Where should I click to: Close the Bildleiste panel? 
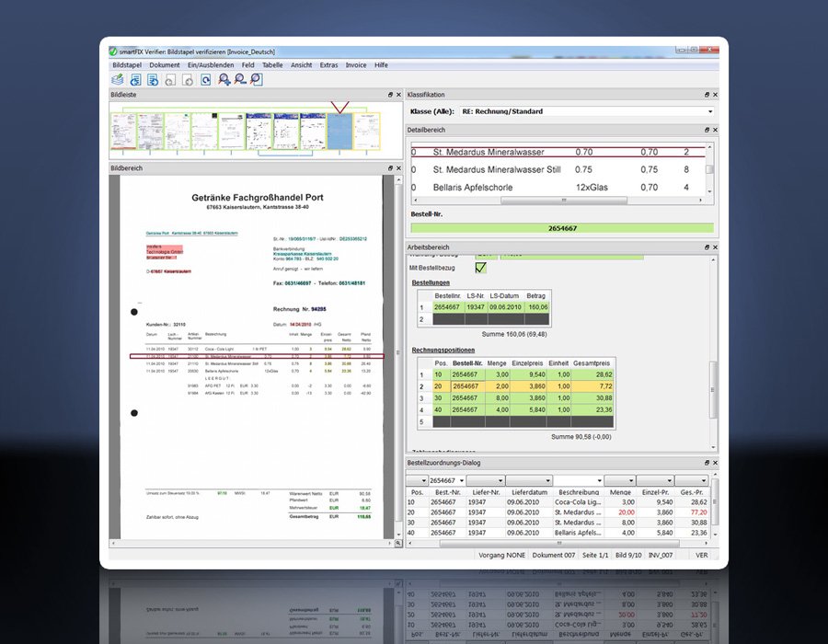point(398,95)
